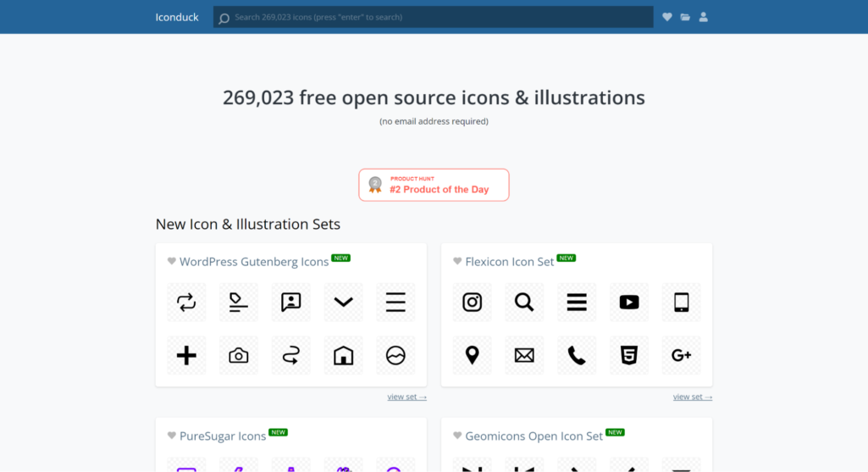Click the Google Plus icon
This screenshot has height=472, width=868.
(x=681, y=355)
